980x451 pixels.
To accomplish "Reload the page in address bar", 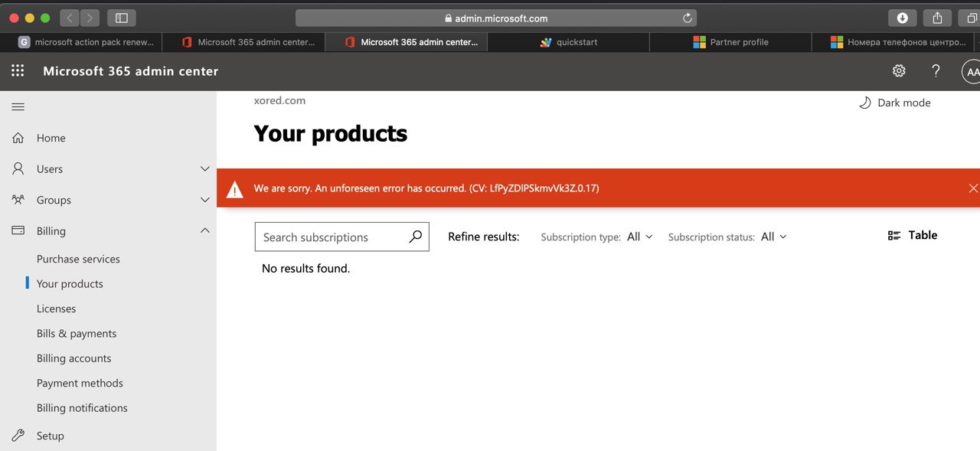I will coord(687,18).
